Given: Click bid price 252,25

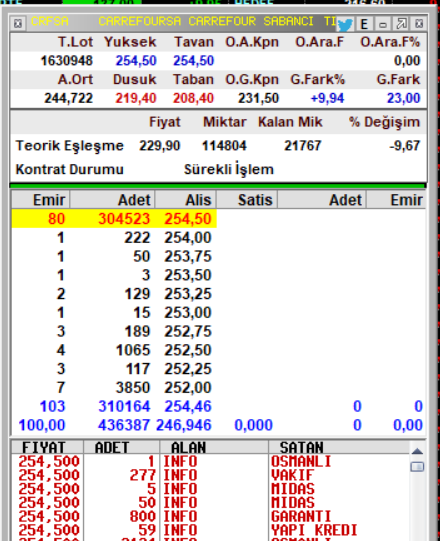Looking at the screenshot, I should [x=187, y=369].
